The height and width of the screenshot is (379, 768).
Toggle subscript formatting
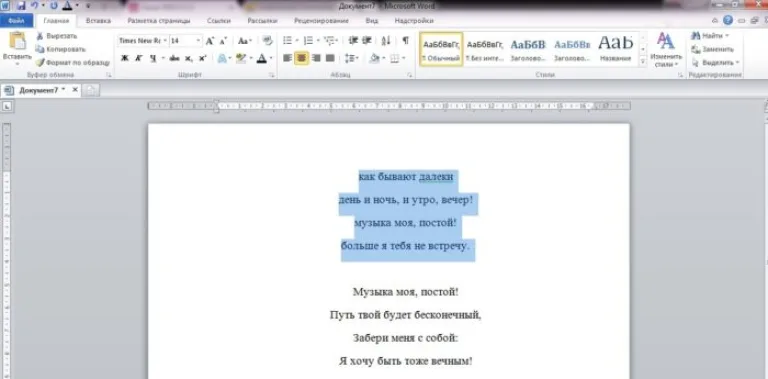(x=189, y=58)
